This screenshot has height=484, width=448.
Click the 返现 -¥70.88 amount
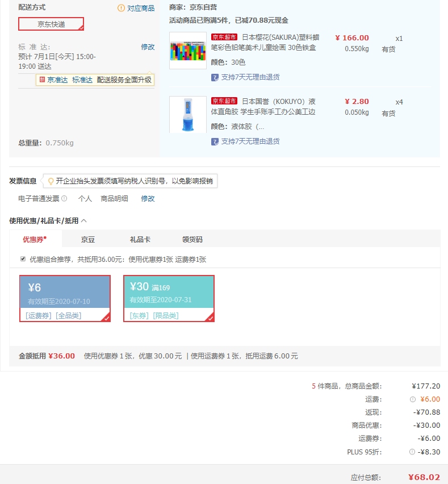pos(427,412)
